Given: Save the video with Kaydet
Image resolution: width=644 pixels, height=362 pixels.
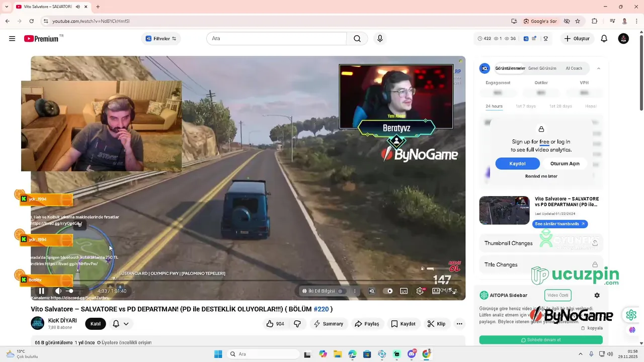Looking at the screenshot, I should click(404, 324).
